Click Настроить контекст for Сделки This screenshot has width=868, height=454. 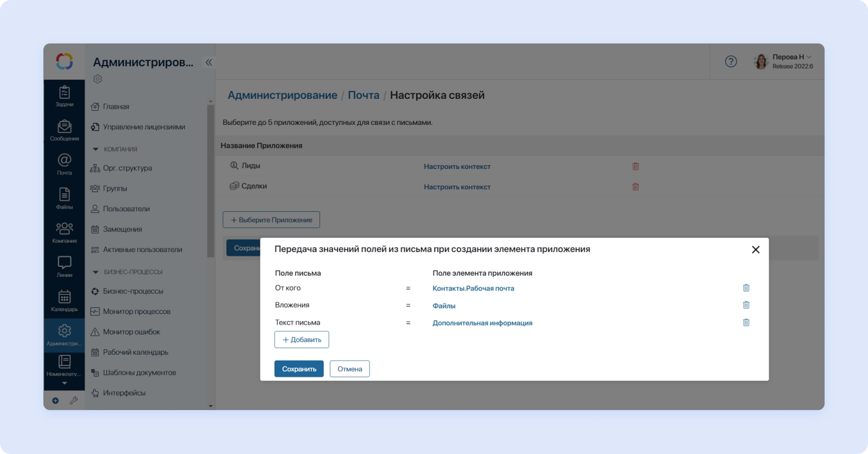point(457,187)
